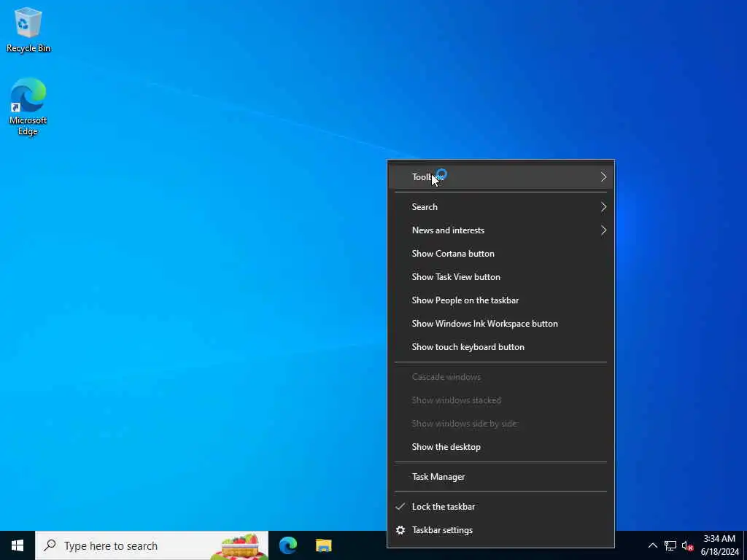
Task: Select the Microsoft Edge desktop shortcut
Action: 28,106
